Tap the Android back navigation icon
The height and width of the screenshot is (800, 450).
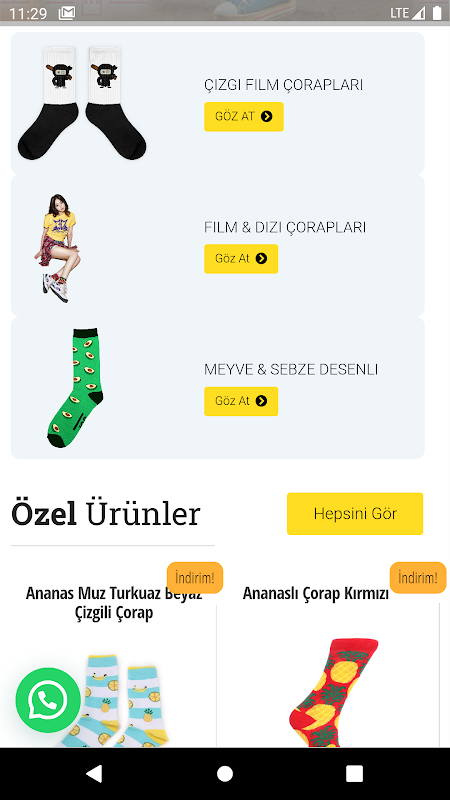[x=94, y=773]
